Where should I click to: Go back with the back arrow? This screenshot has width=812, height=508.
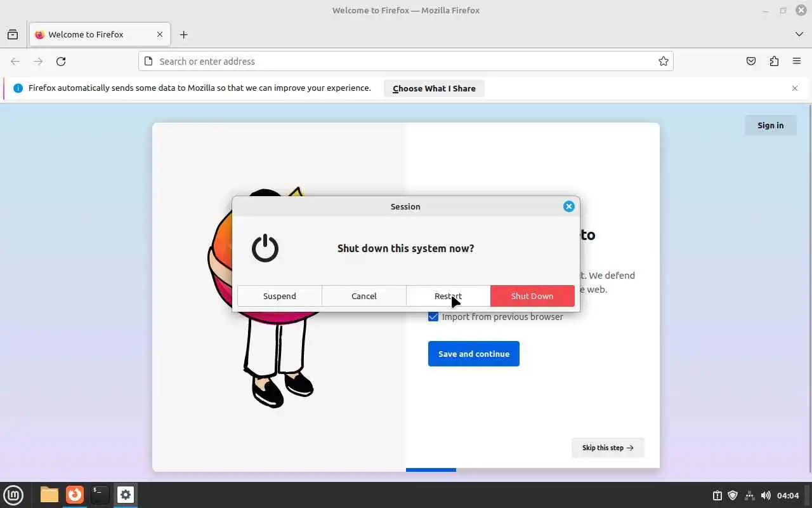coord(15,61)
